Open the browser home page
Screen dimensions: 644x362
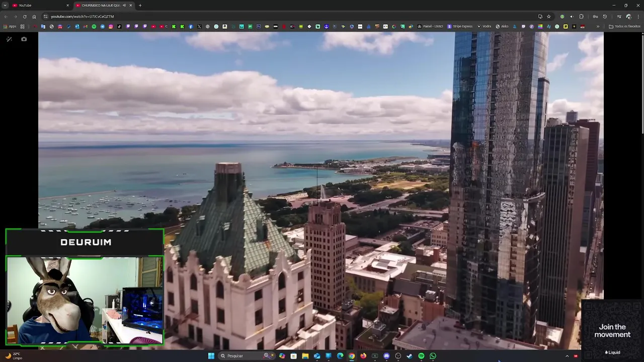pyautogui.click(x=34, y=17)
